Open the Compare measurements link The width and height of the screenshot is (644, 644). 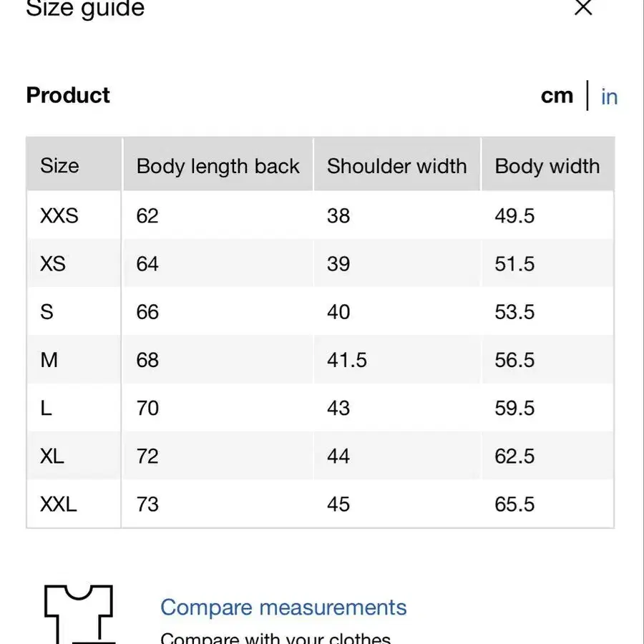283,608
